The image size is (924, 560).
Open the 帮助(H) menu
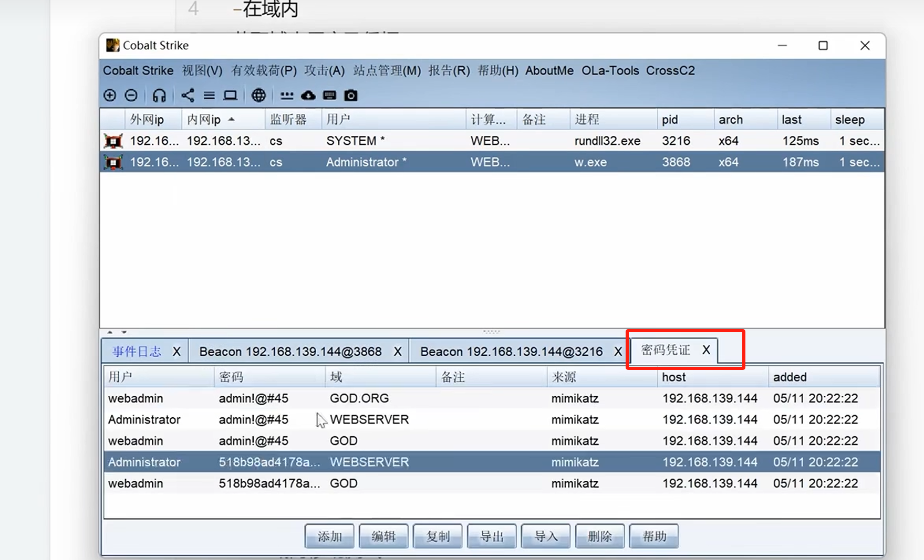point(498,71)
